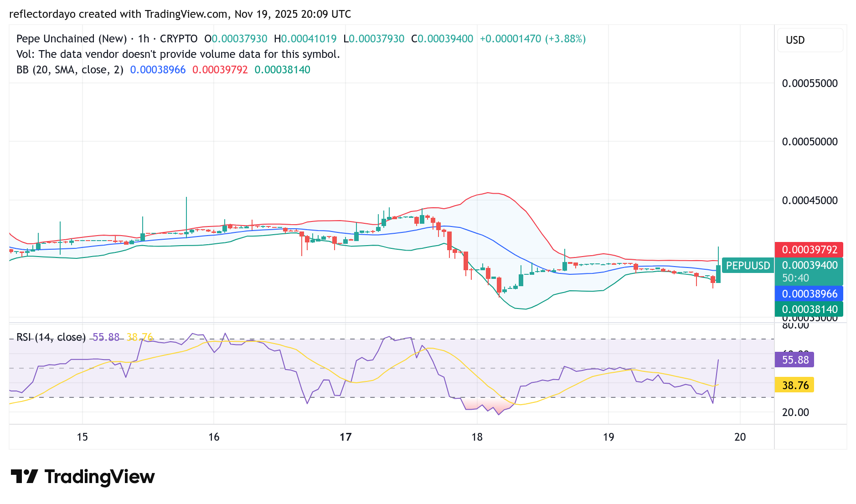Click the price change +0.00001470 (+3.88%)
Viewport: 856px width, 504px height.
[x=533, y=39]
